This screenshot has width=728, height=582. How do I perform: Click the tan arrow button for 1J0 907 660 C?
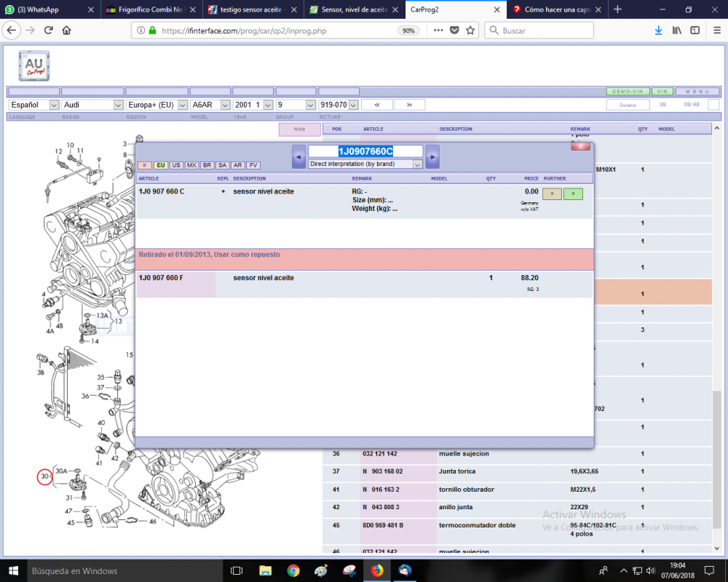[552, 194]
